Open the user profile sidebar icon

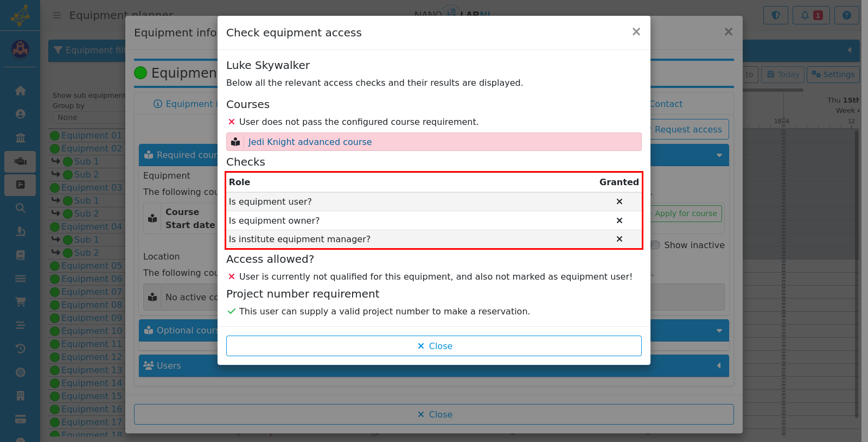21,114
